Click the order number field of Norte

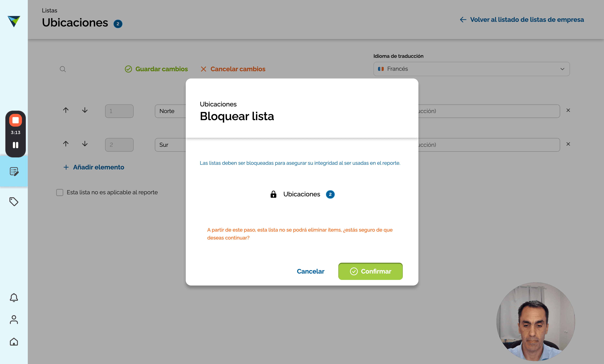(119, 111)
